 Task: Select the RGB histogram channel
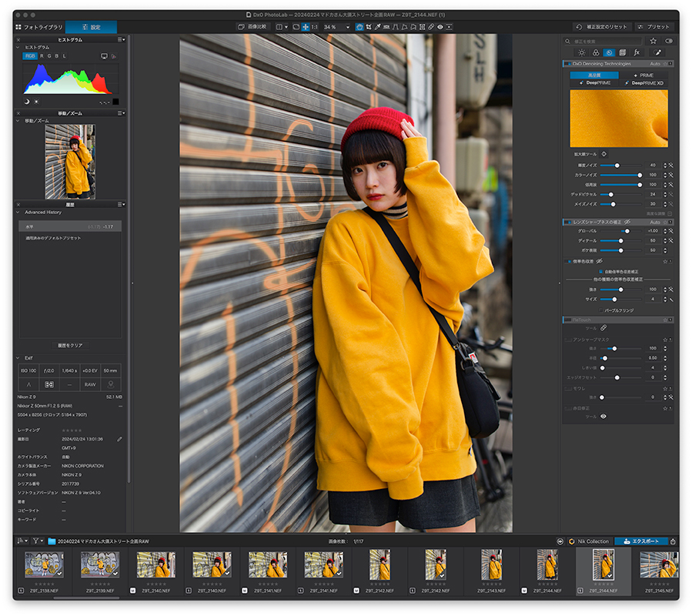coord(30,56)
